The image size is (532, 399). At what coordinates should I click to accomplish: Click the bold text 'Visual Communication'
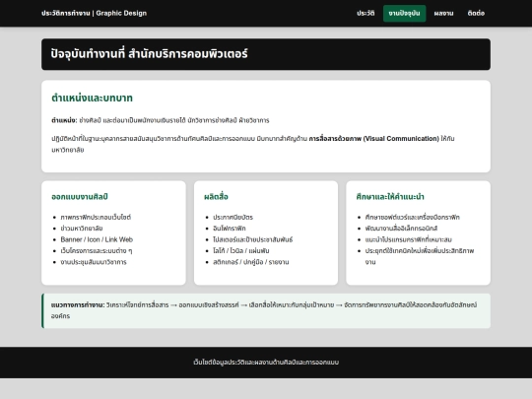point(401,139)
